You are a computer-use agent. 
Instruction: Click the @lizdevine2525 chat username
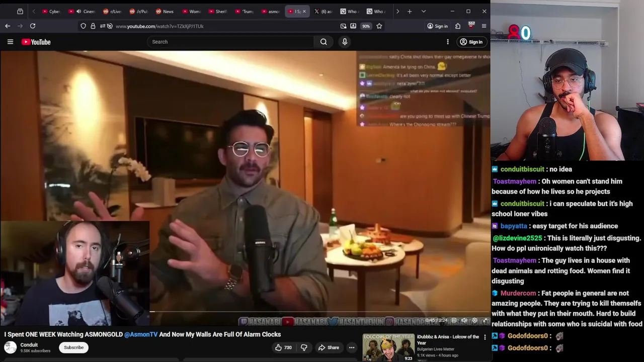[x=517, y=238]
